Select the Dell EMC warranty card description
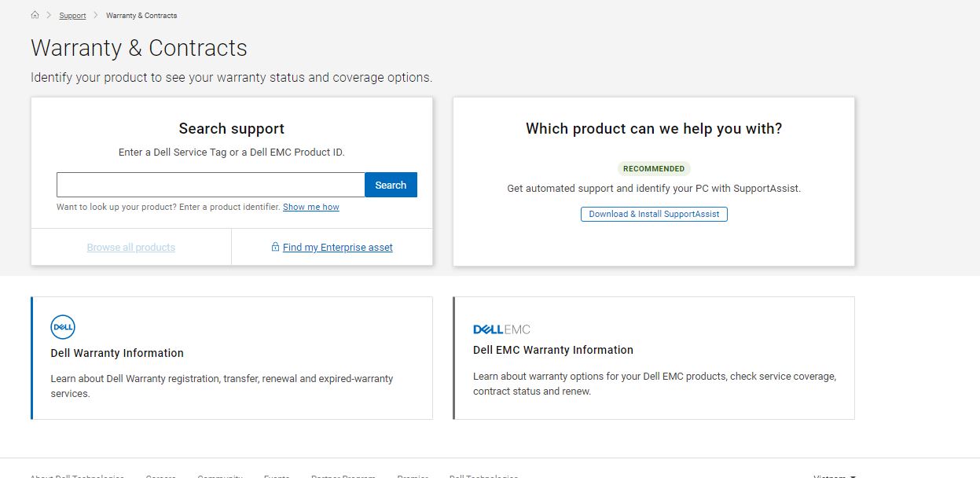This screenshot has height=478, width=980. tap(654, 384)
